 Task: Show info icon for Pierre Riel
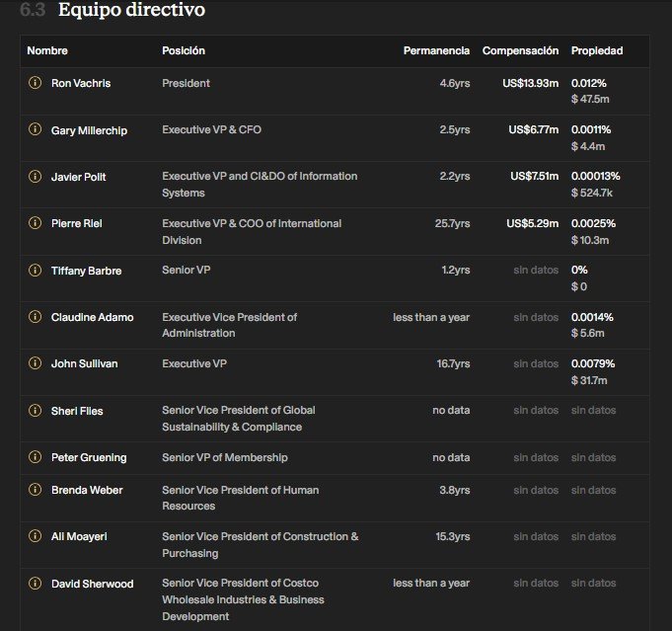point(35,222)
